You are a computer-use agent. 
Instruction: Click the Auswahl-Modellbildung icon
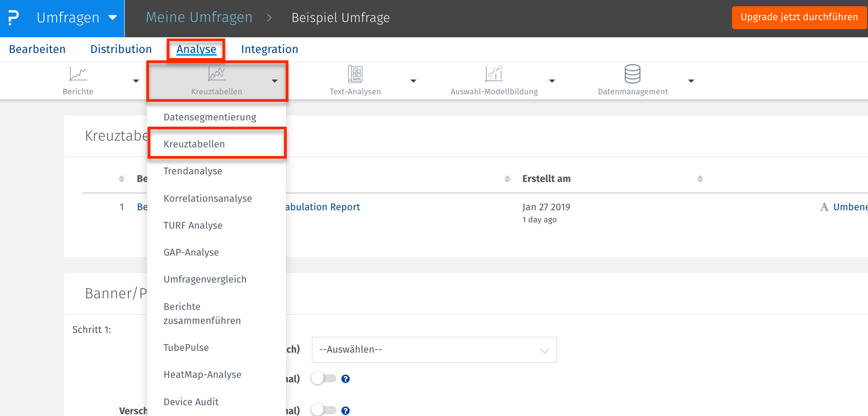point(494,74)
